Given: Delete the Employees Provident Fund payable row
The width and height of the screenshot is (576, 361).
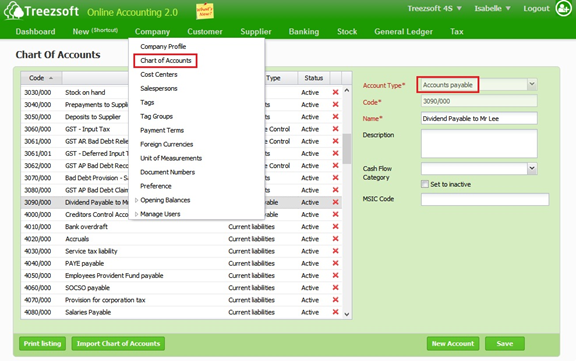Looking at the screenshot, I should point(335,275).
